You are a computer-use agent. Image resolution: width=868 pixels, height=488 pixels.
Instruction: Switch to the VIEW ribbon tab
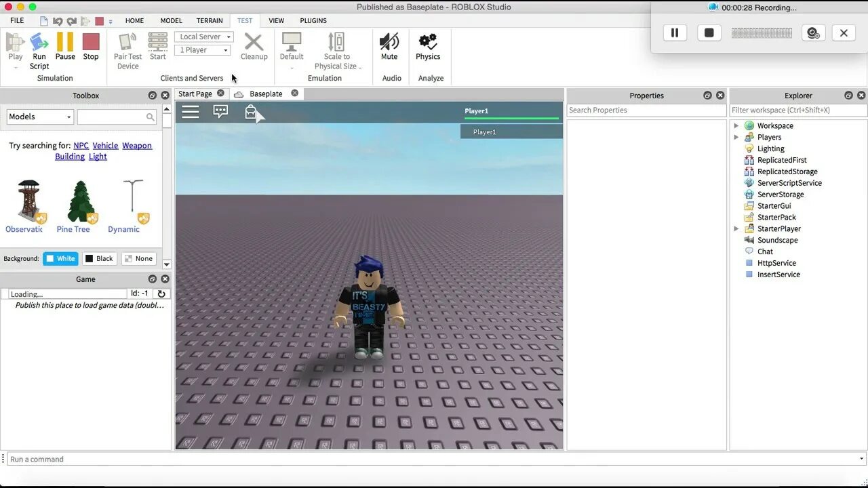(x=276, y=21)
